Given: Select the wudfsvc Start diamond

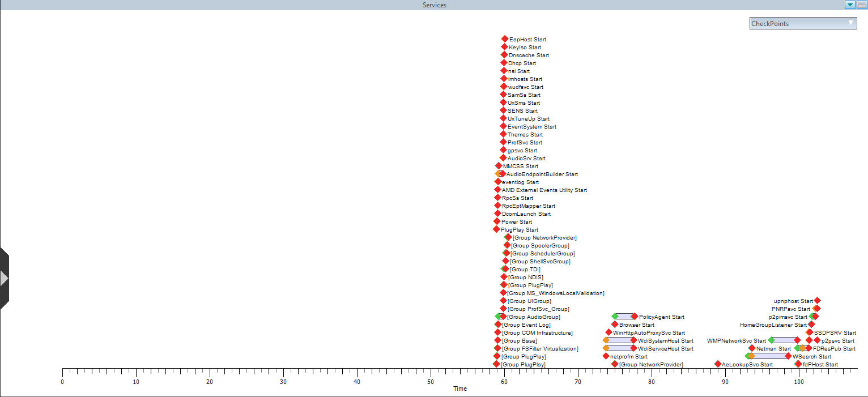Looking at the screenshot, I should coord(504,87).
